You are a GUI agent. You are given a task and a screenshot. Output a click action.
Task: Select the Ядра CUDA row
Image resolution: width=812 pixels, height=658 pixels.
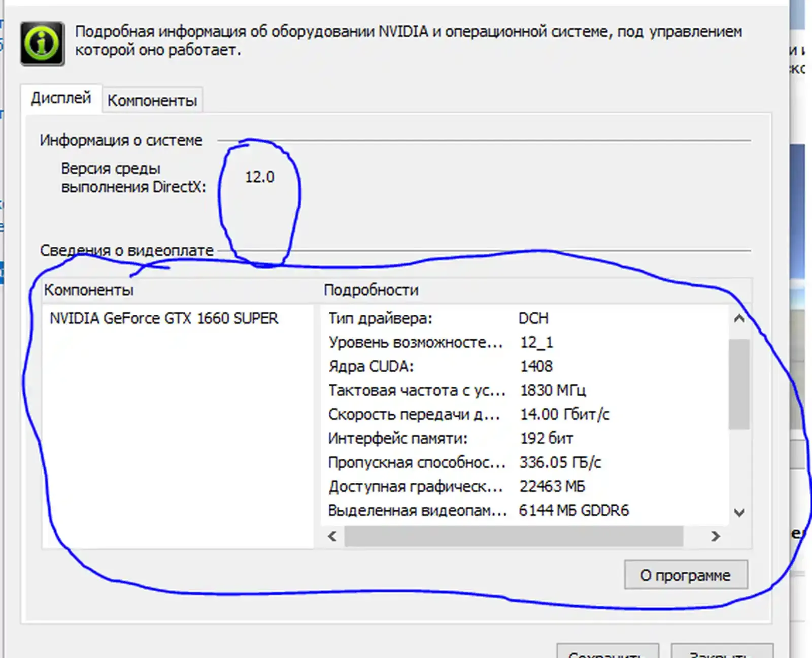click(525, 366)
